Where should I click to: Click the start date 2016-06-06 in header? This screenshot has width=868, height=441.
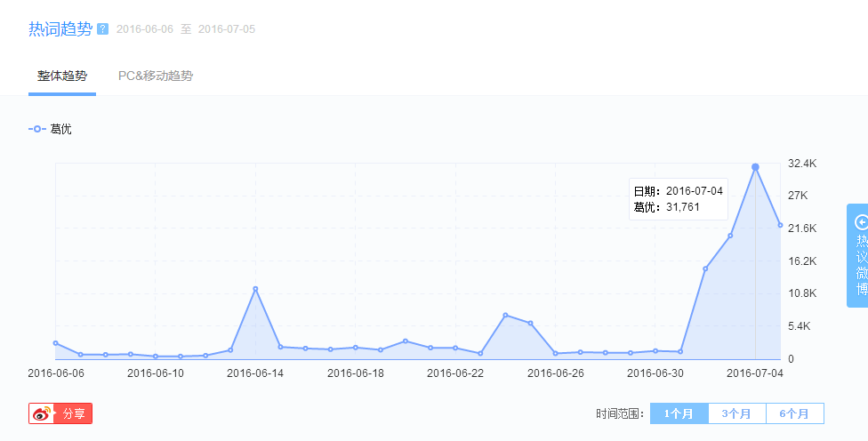pos(145,29)
